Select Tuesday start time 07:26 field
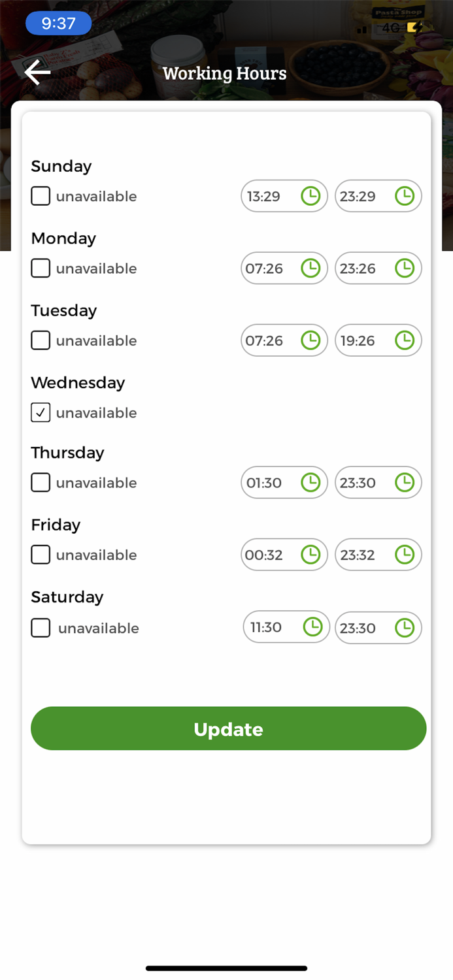The width and height of the screenshot is (453, 980). (284, 340)
